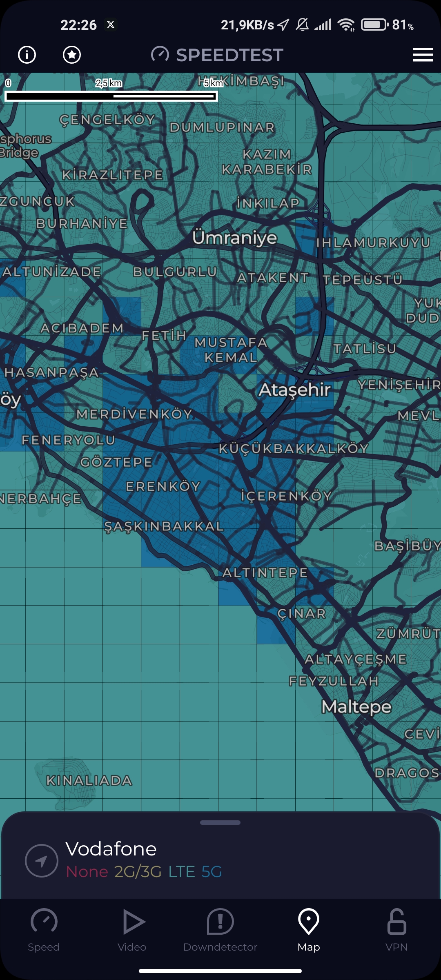Tap the Ataşehir district label
This screenshot has height=980, width=441.
click(294, 390)
